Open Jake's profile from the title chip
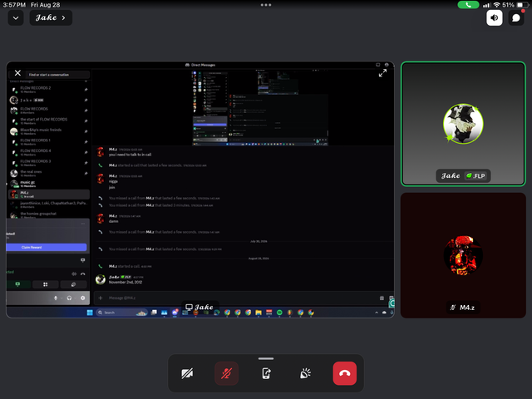This screenshot has width=532, height=399. click(51, 17)
